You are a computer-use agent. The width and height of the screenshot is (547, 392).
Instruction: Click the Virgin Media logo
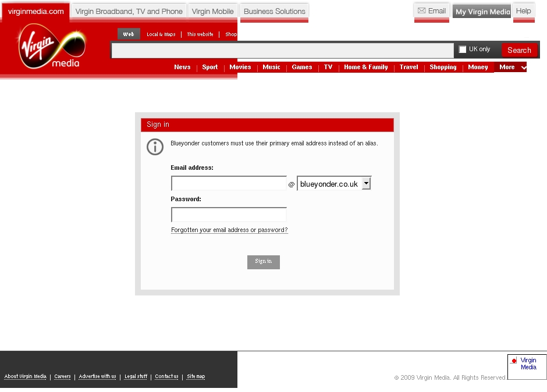pos(52,46)
